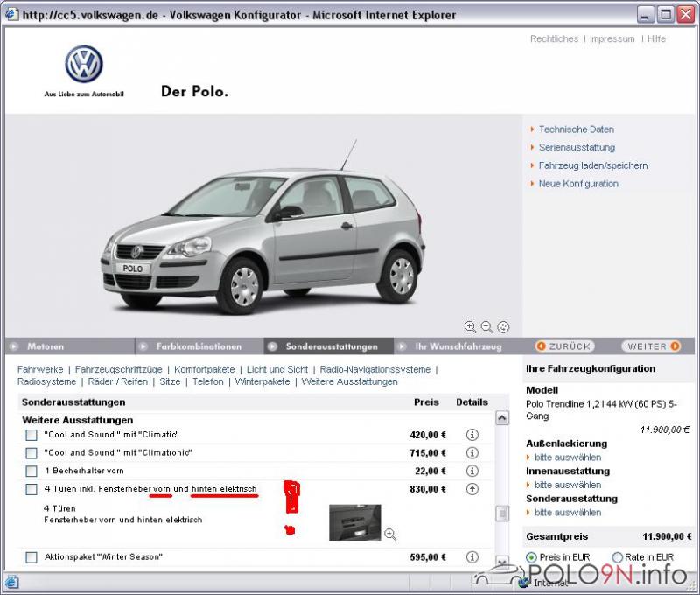Screen dimensions: 700x595
Task: Check 1 Becherhalter vorn option
Action: click(31, 472)
